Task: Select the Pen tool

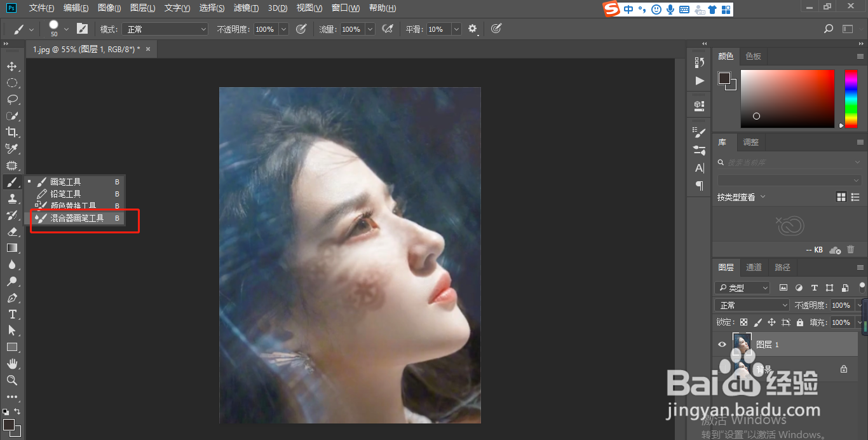Action: pyautogui.click(x=11, y=298)
